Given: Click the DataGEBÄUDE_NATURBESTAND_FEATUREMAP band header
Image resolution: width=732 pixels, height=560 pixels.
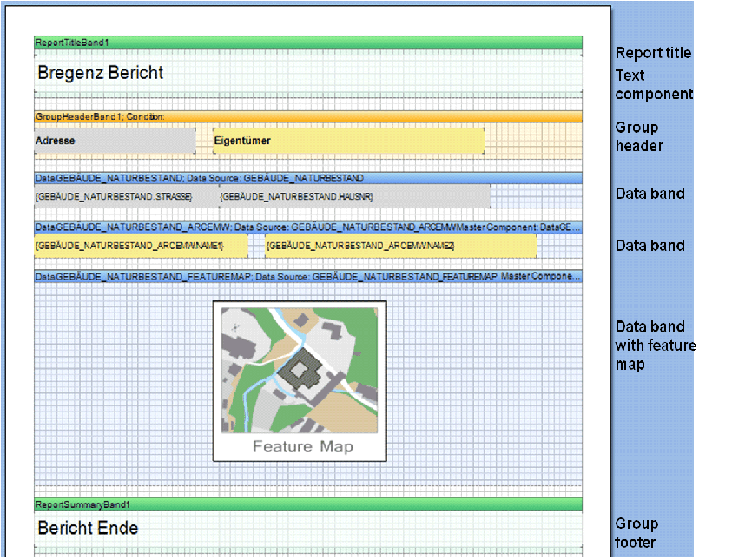Looking at the screenshot, I should [307, 276].
